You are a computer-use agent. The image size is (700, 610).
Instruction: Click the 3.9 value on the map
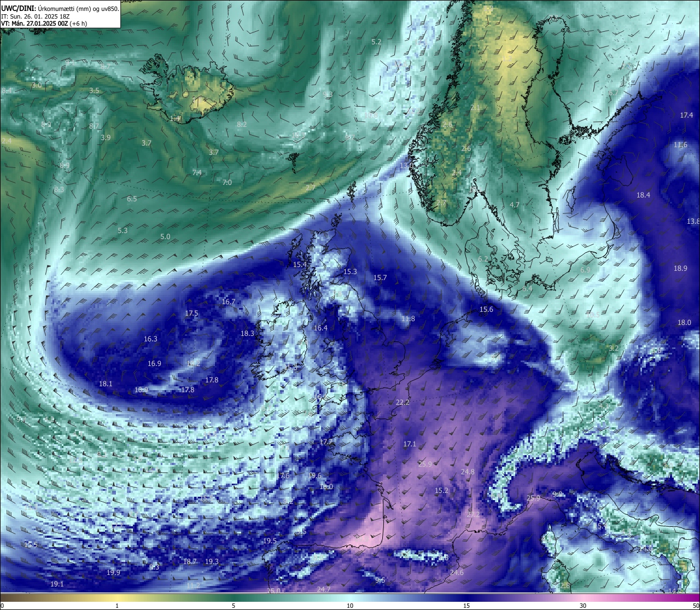pos(106,137)
